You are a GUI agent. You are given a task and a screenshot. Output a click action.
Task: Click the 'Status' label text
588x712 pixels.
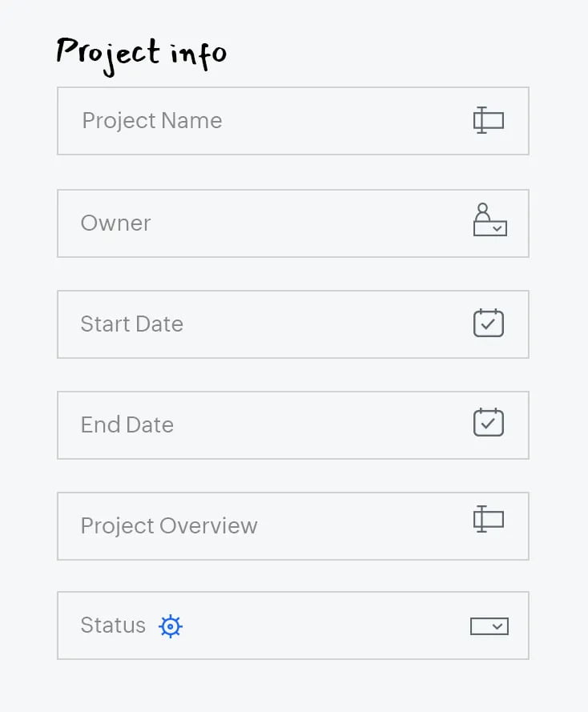pyautogui.click(x=113, y=626)
